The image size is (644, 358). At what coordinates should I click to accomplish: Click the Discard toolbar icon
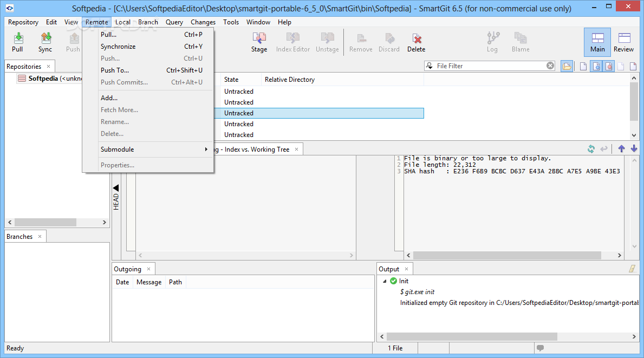[x=389, y=42]
